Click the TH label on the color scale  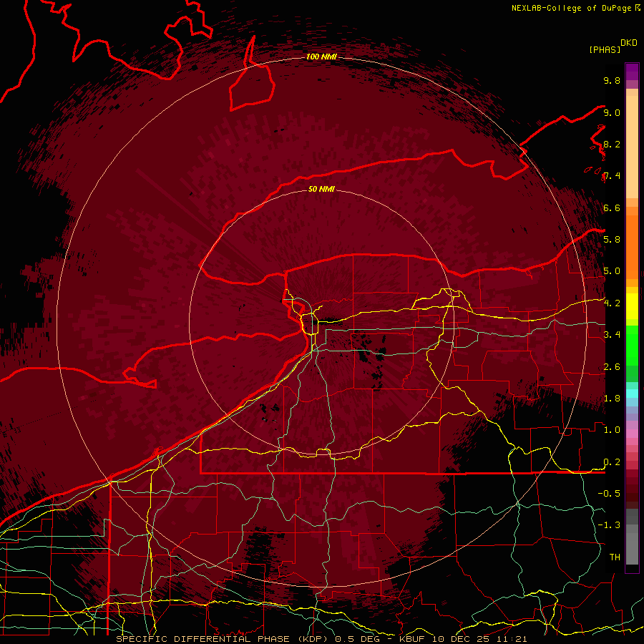tap(615, 557)
